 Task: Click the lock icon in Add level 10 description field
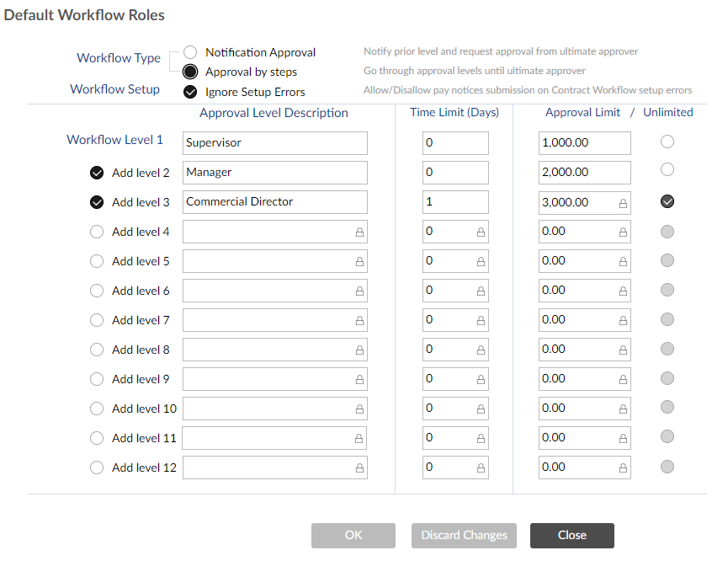(x=358, y=409)
